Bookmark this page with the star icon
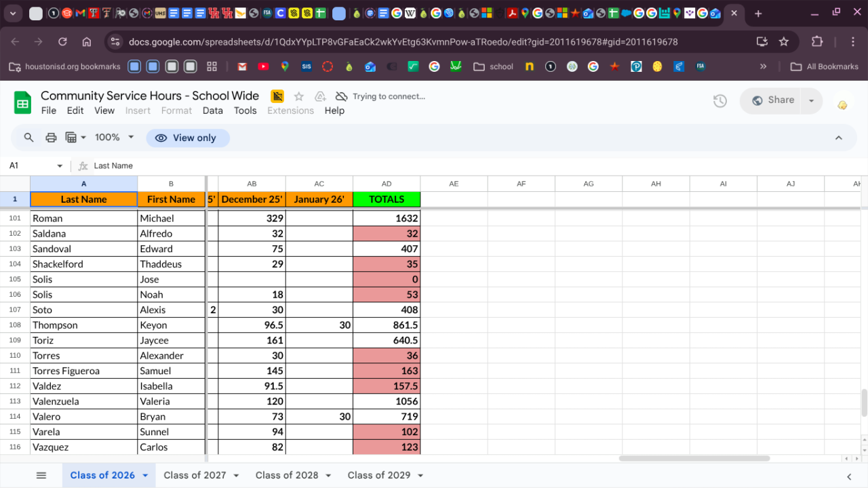 coord(784,41)
